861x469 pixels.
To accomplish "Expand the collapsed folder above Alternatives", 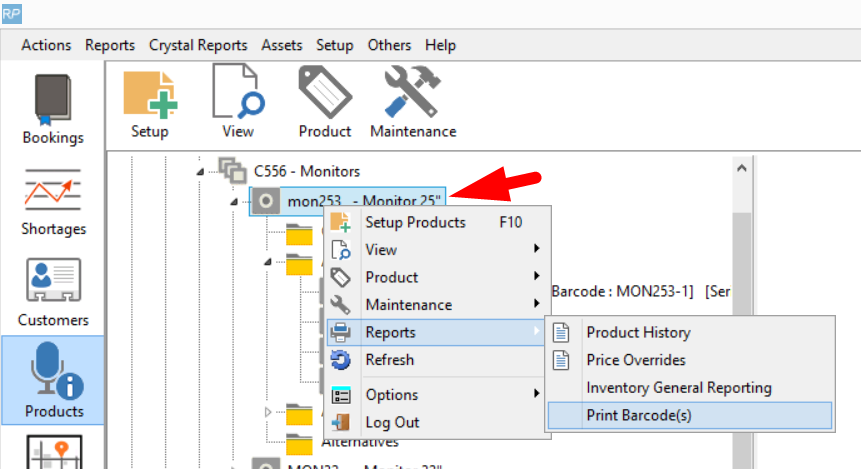I will (268, 412).
